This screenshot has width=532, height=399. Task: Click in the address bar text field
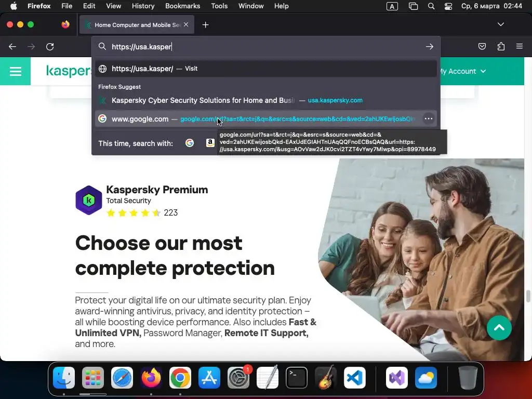coord(264,46)
